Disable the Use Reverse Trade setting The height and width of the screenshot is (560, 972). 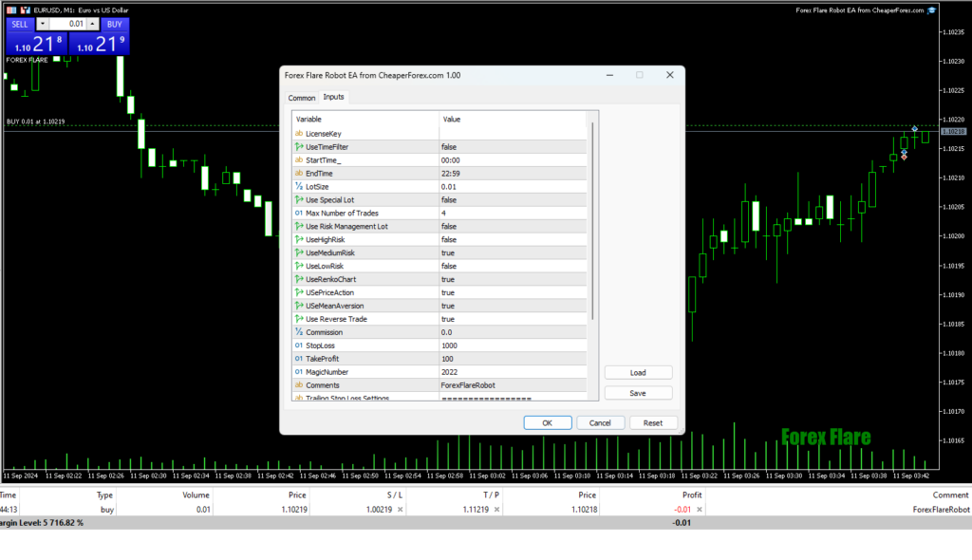coord(513,320)
